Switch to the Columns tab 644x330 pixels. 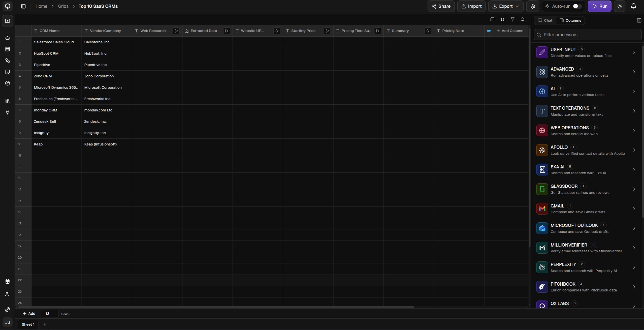tap(570, 20)
